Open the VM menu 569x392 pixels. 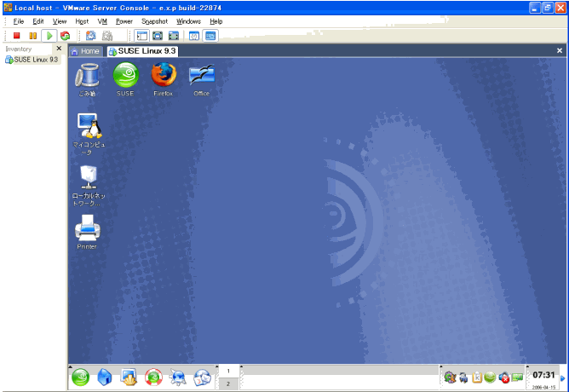coord(102,20)
